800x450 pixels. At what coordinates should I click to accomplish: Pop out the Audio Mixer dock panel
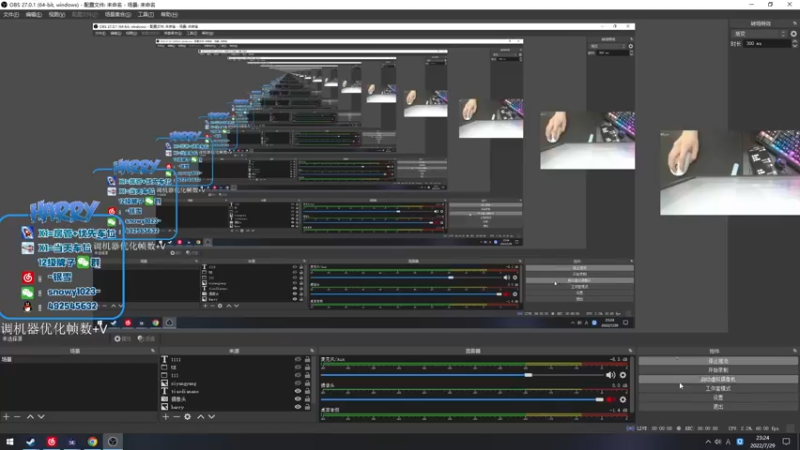click(630, 351)
